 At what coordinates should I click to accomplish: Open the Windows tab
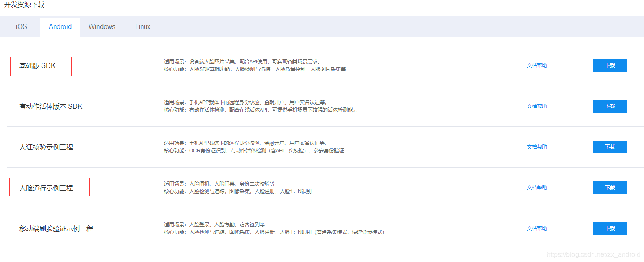click(x=102, y=26)
